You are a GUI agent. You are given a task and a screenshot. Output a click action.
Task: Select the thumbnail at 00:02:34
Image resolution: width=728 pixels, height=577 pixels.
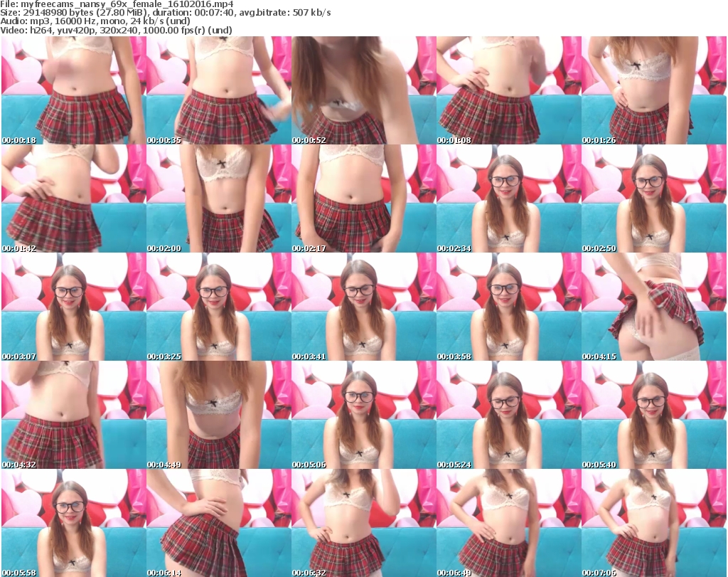(x=509, y=198)
